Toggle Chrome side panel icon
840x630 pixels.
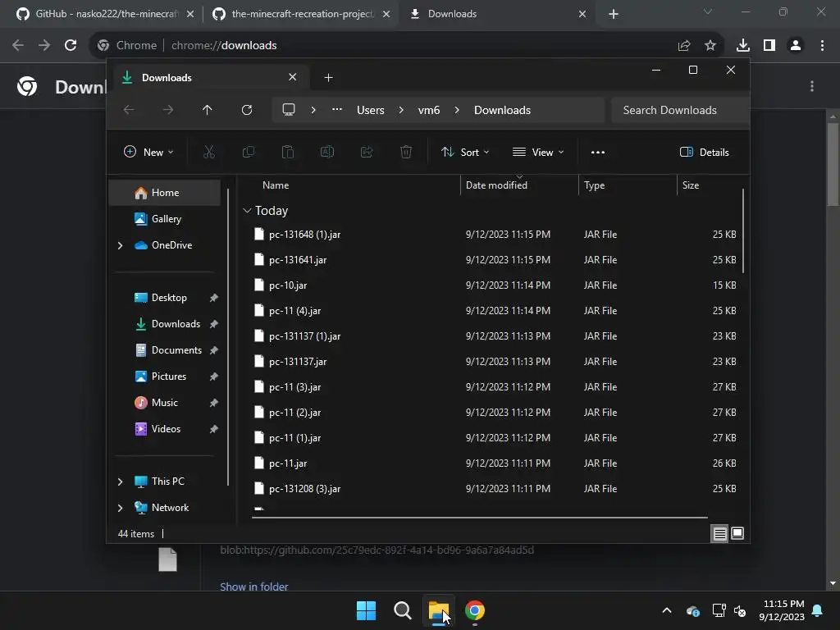click(x=769, y=46)
